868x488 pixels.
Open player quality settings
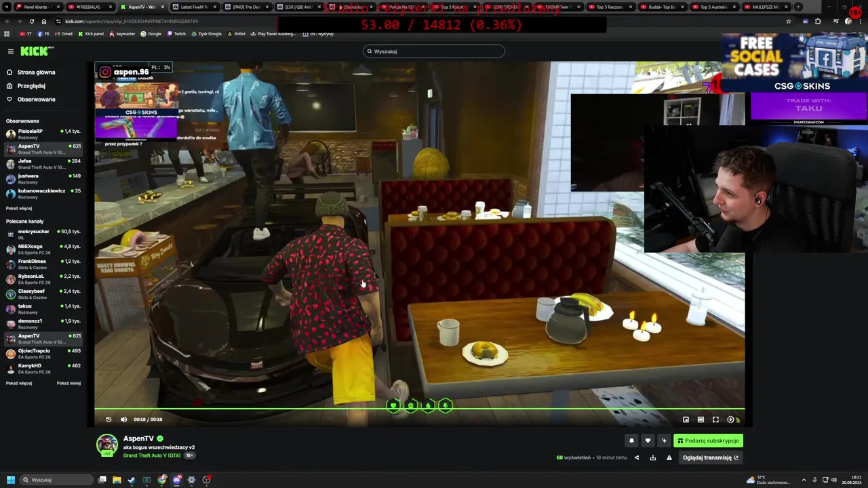tap(731, 420)
